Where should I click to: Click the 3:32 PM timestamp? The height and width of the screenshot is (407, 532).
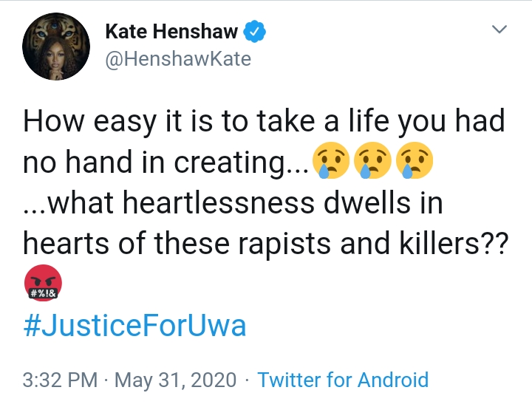(x=60, y=380)
